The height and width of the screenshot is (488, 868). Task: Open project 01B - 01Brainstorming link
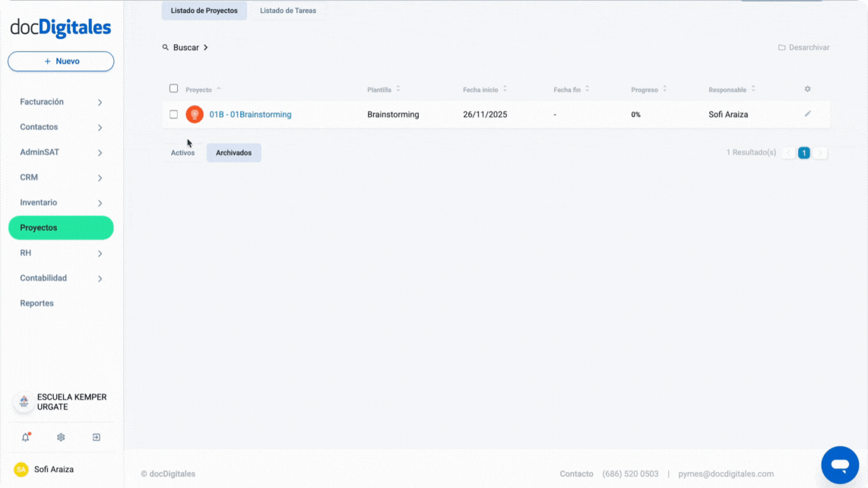[250, 114]
